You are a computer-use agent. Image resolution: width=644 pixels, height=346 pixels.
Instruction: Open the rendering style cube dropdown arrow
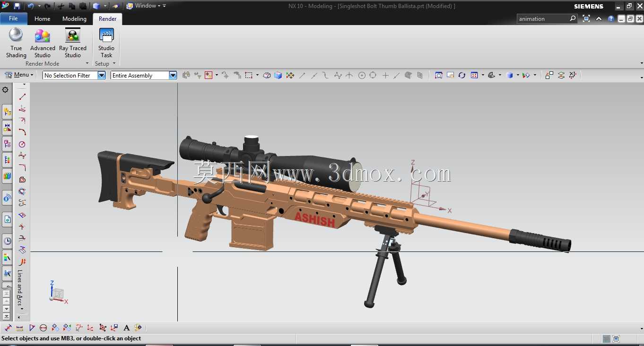coord(518,75)
